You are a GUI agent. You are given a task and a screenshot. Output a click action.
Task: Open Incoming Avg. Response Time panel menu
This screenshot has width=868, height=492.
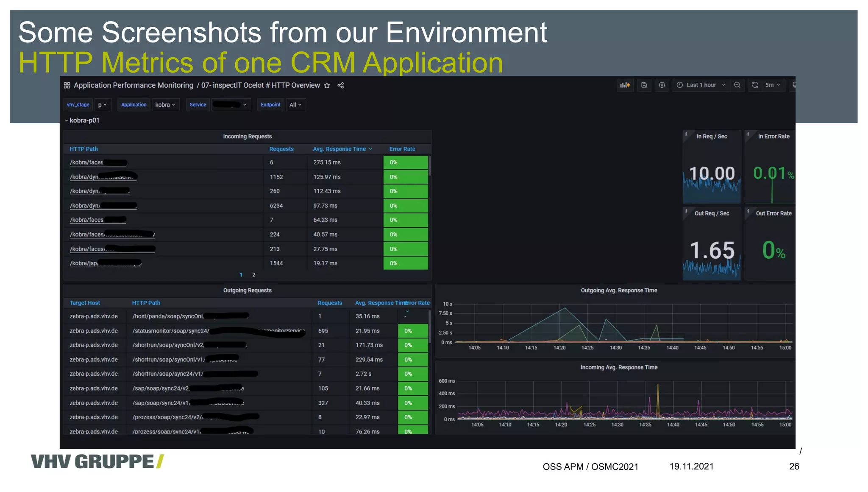(x=619, y=367)
